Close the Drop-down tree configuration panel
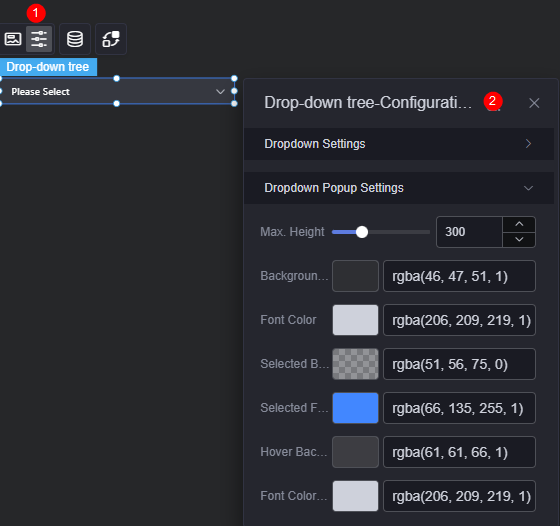This screenshot has width=560, height=526. (534, 103)
